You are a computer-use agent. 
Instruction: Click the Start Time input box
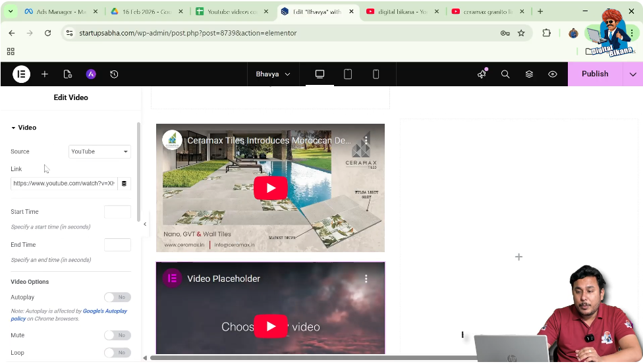pyautogui.click(x=117, y=211)
